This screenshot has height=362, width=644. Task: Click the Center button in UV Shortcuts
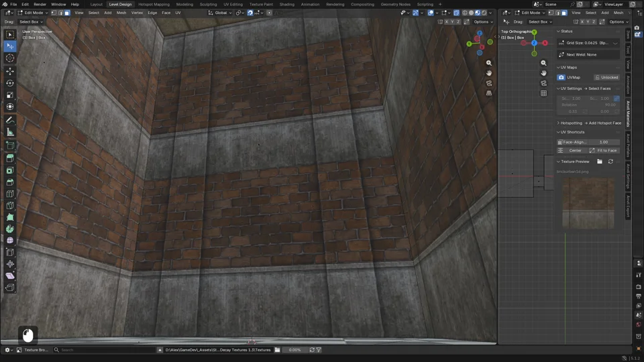point(572,151)
